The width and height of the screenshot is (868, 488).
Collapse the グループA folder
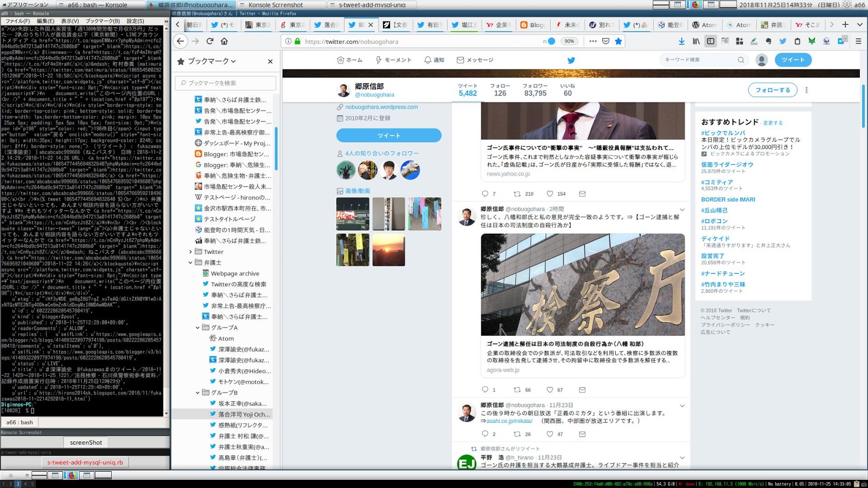pyautogui.click(x=197, y=328)
